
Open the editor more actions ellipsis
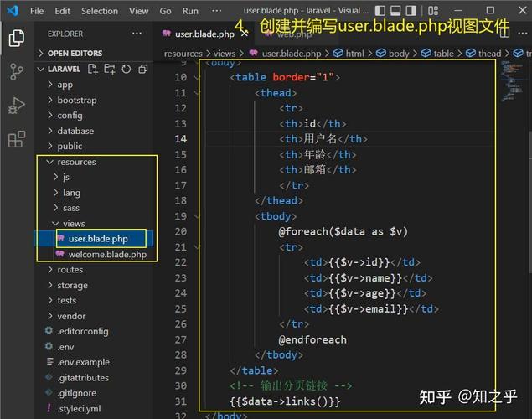click(x=523, y=34)
